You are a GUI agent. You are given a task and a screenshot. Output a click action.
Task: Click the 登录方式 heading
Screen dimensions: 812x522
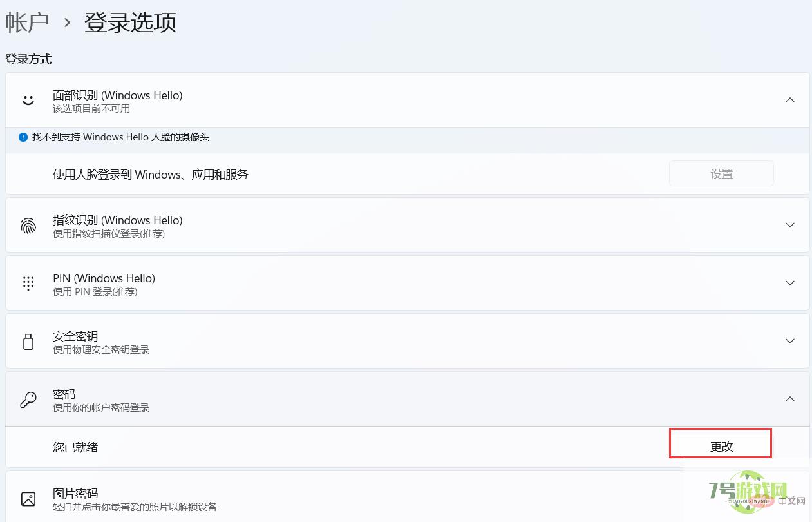(28, 60)
